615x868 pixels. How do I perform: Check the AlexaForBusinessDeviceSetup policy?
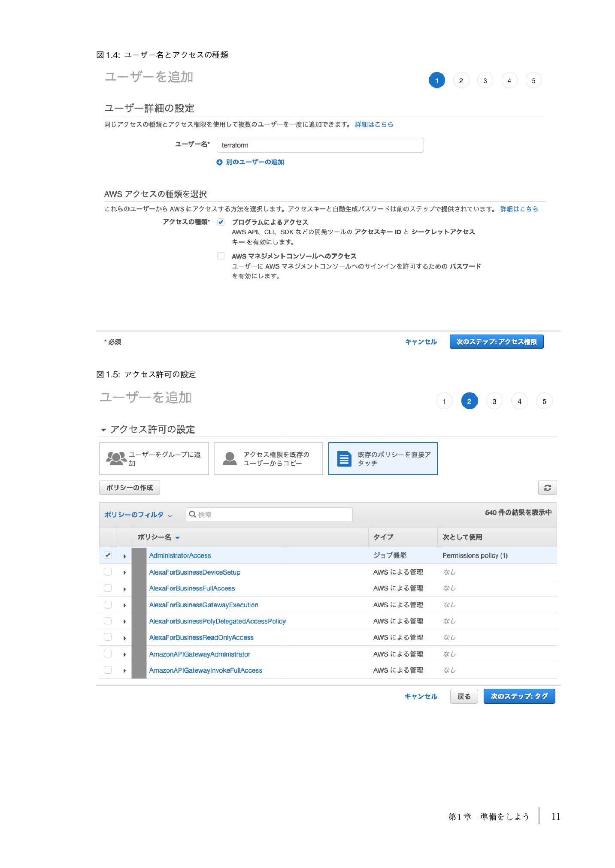point(108,572)
